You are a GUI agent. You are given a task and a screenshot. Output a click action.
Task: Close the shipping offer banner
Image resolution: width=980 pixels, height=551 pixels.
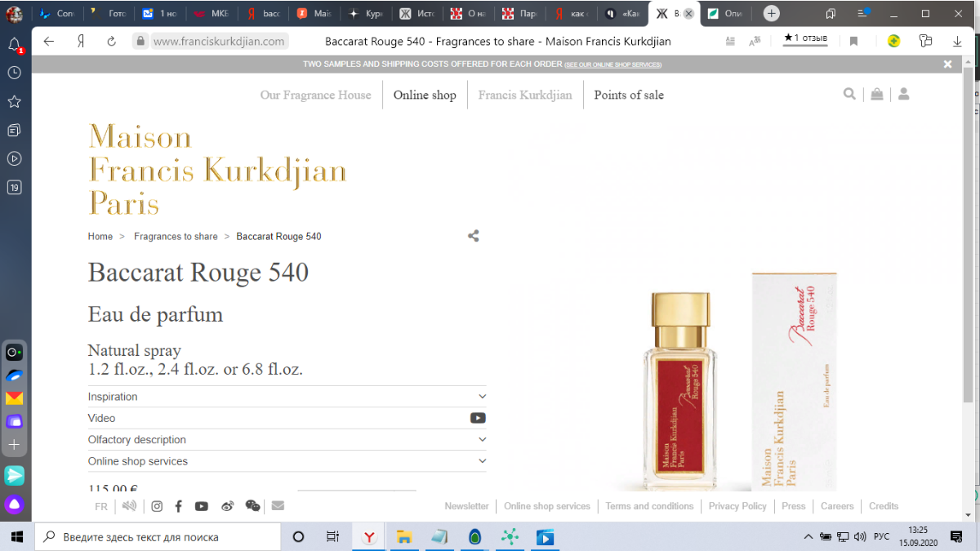click(x=947, y=64)
